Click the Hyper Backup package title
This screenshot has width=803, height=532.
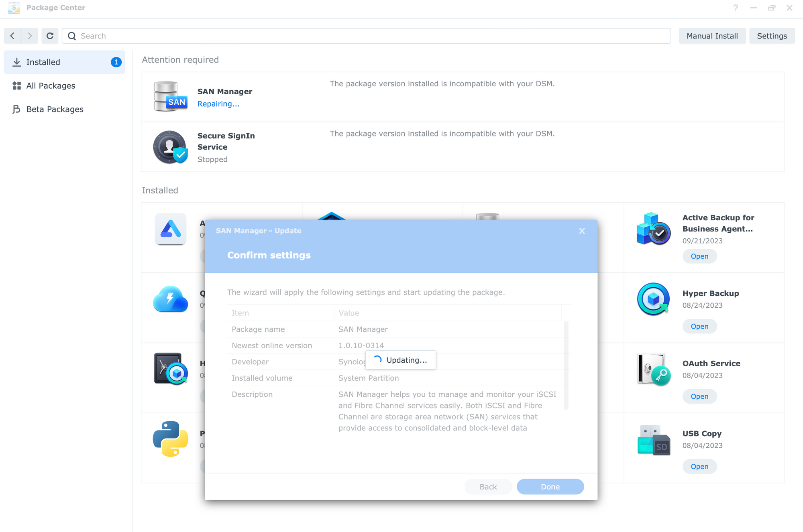pyautogui.click(x=710, y=293)
